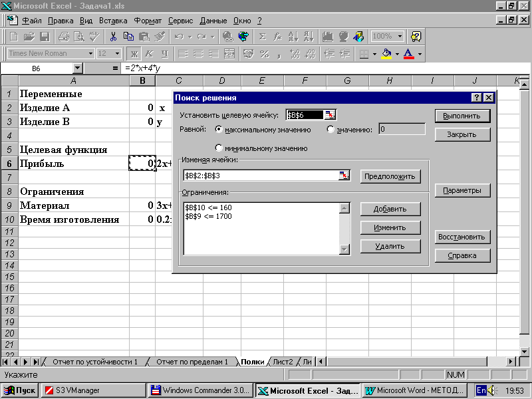Click the Spelling check icon

(94, 37)
